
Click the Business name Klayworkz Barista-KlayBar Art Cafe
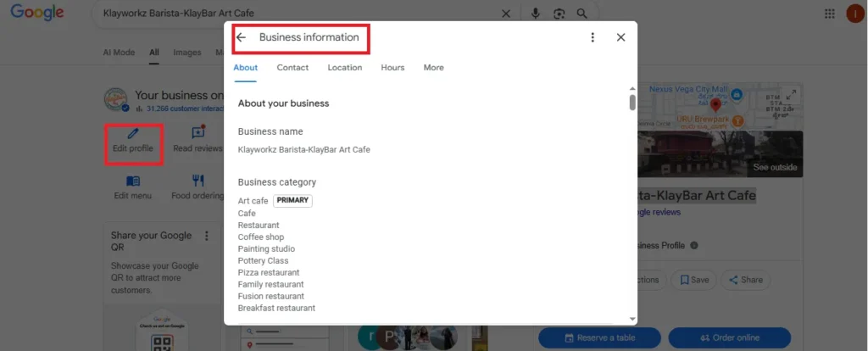coord(304,149)
